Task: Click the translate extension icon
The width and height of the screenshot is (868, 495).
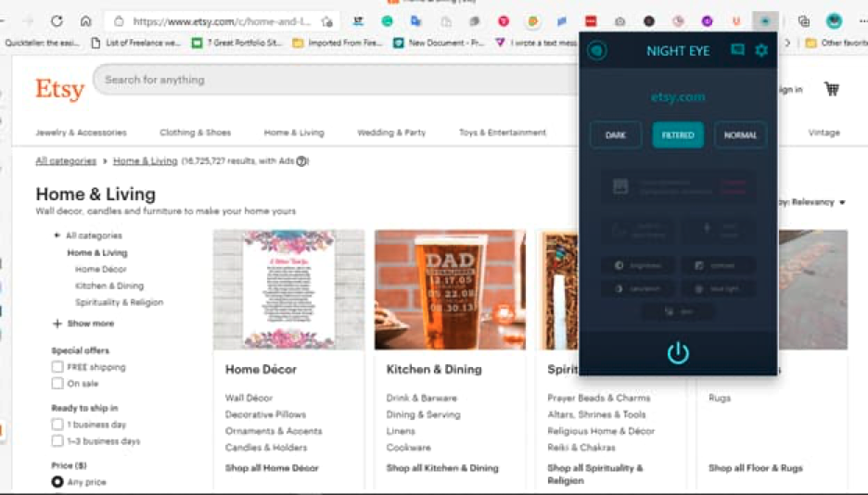Action: coord(415,21)
